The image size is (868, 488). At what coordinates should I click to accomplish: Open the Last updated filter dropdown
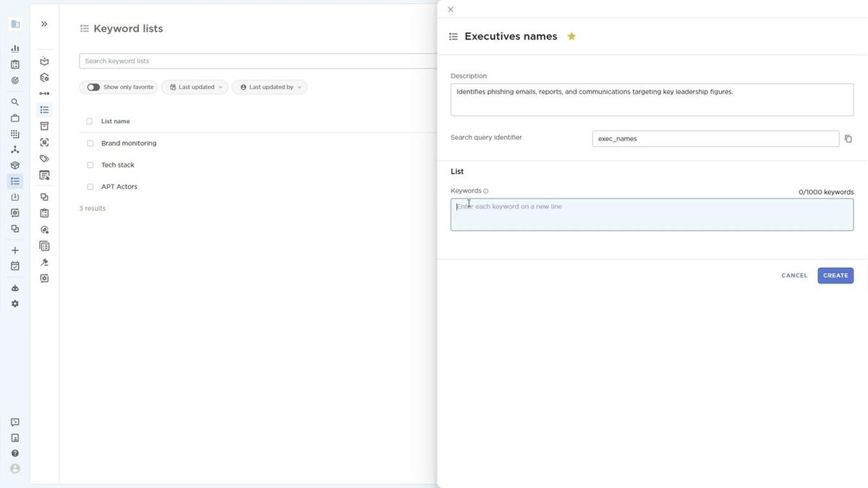point(195,87)
